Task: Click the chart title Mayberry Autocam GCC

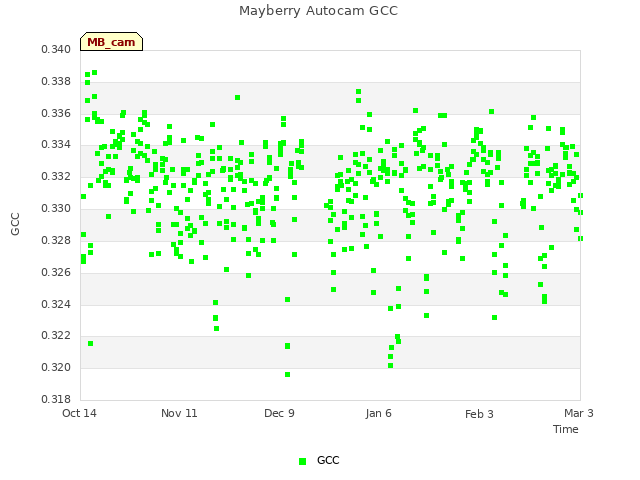Action: (318, 11)
